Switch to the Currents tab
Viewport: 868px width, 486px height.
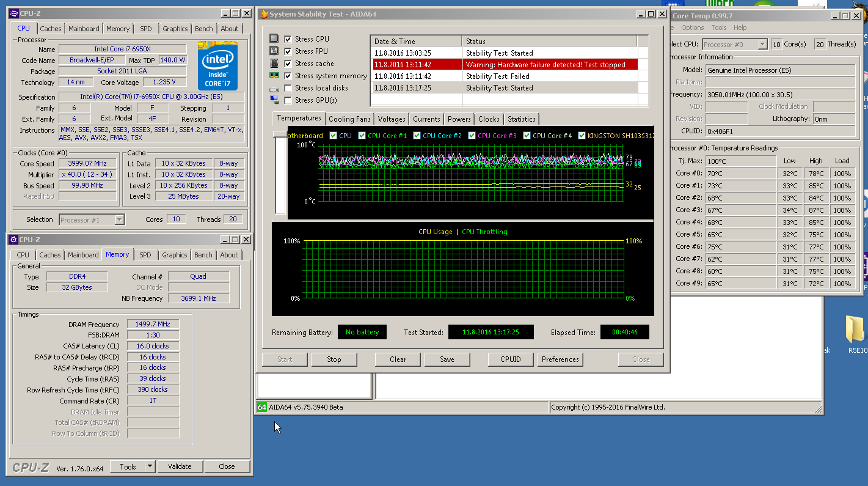click(x=426, y=119)
